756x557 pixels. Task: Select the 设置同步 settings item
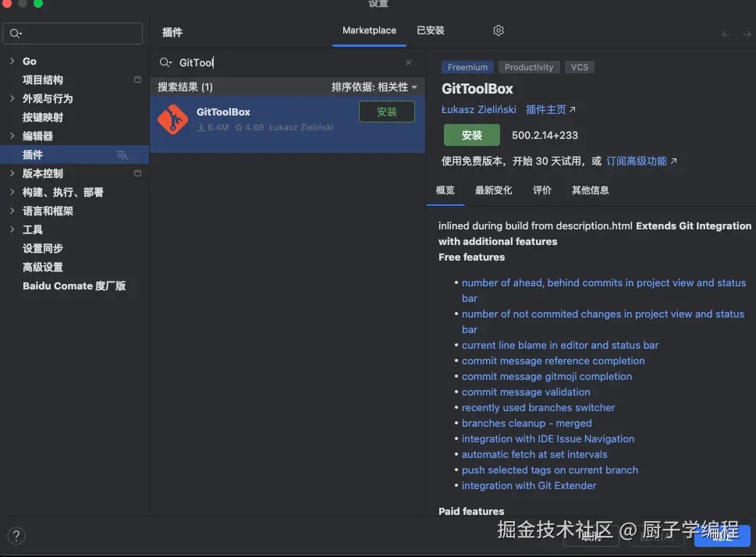pos(74,248)
